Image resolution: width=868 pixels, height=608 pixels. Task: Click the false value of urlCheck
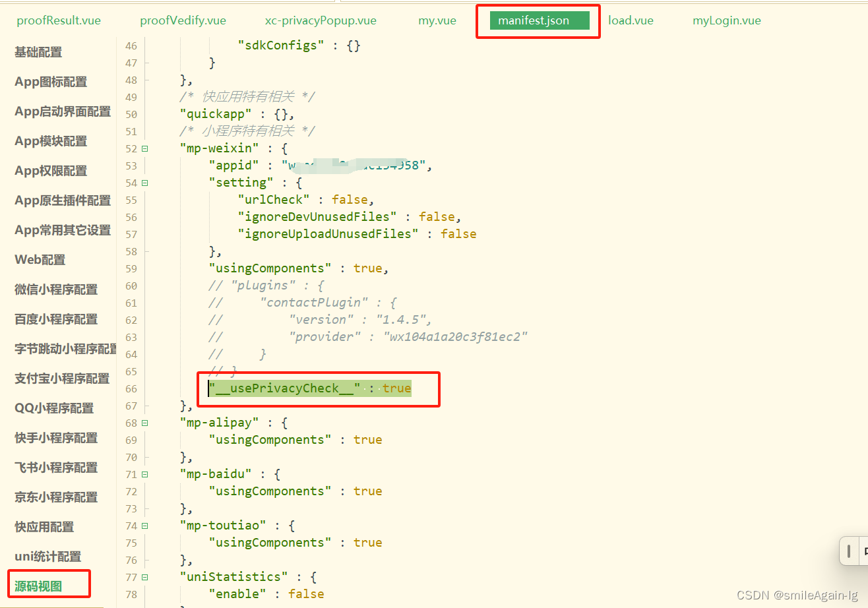(x=350, y=200)
